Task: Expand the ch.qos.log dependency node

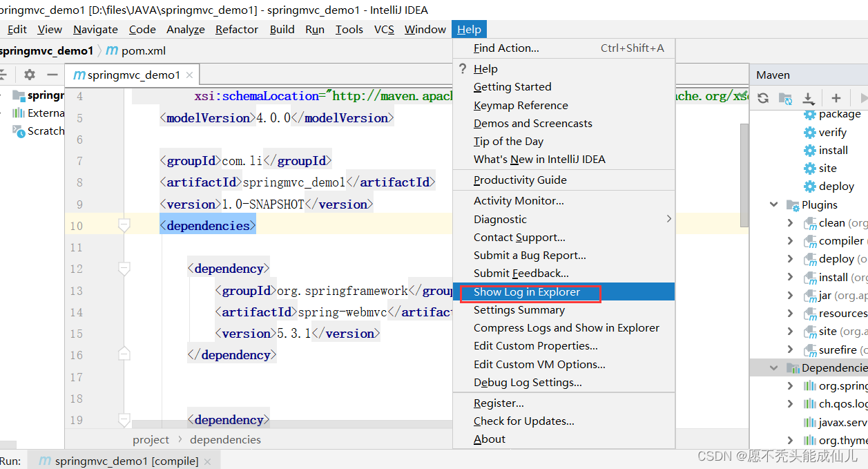Action: (x=791, y=404)
